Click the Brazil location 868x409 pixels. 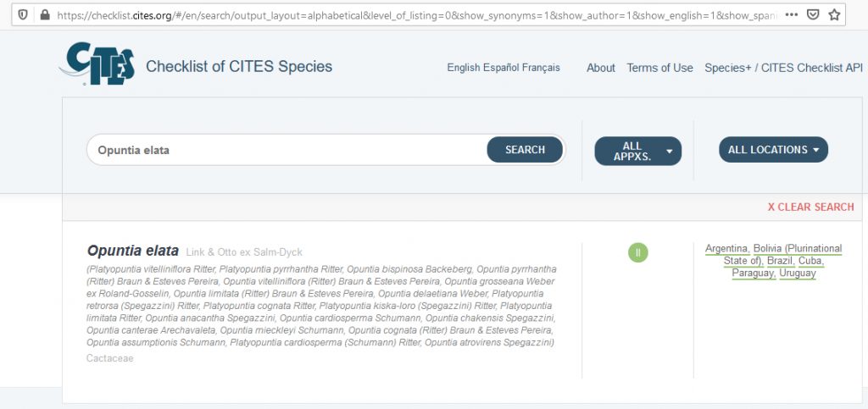tap(781, 261)
